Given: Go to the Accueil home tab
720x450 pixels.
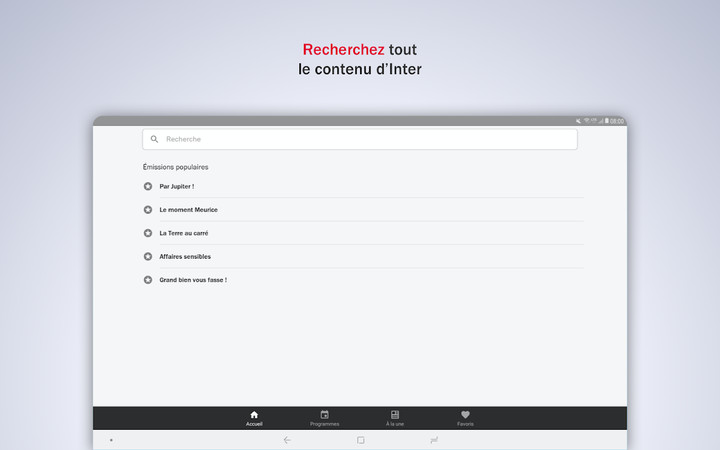Looking at the screenshot, I should 254,418.
